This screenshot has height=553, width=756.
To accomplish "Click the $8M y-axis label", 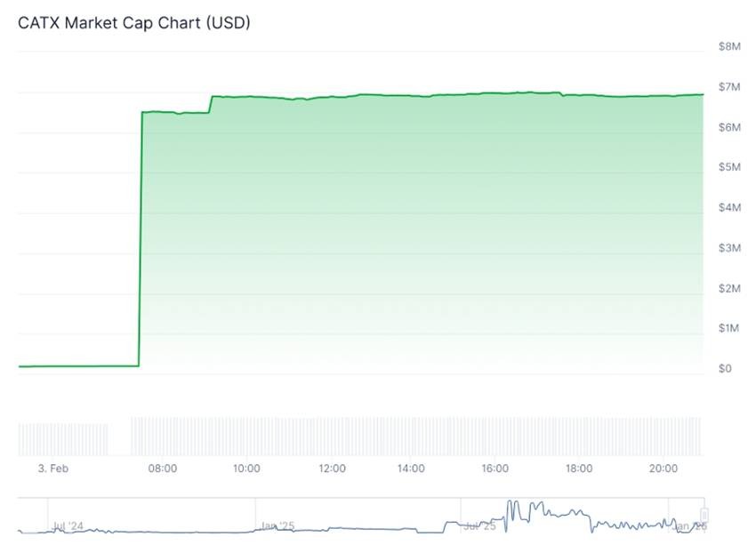I will [x=729, y=46].
